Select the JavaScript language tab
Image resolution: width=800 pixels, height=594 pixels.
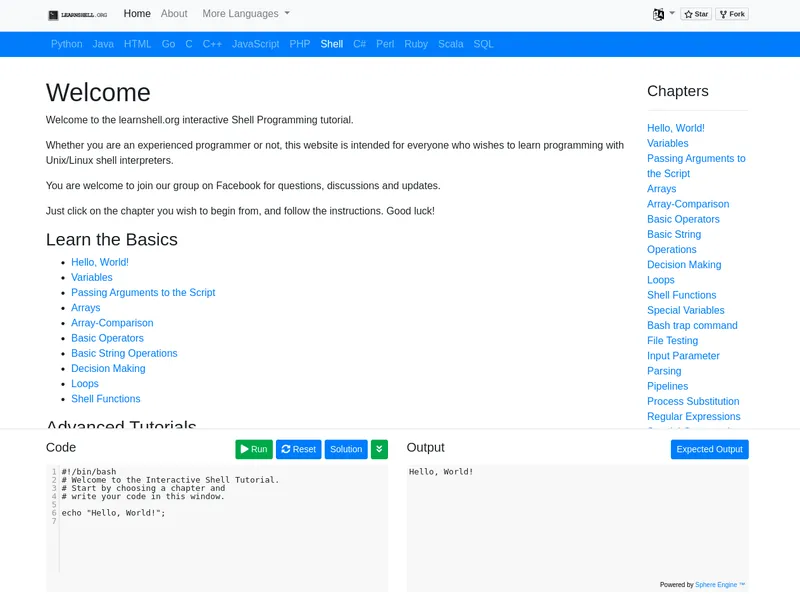coord(255,44)
